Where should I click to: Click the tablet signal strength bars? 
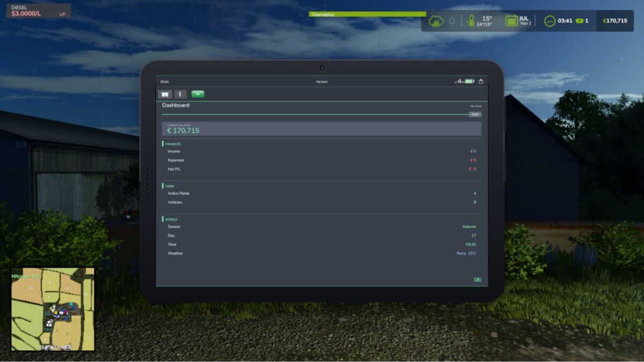(x=458, y=82)
